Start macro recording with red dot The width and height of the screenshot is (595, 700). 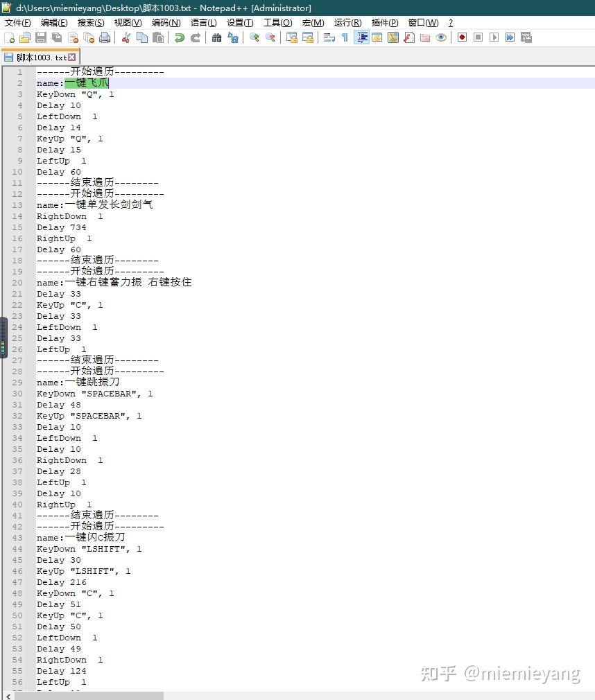[x=463, y=38]
